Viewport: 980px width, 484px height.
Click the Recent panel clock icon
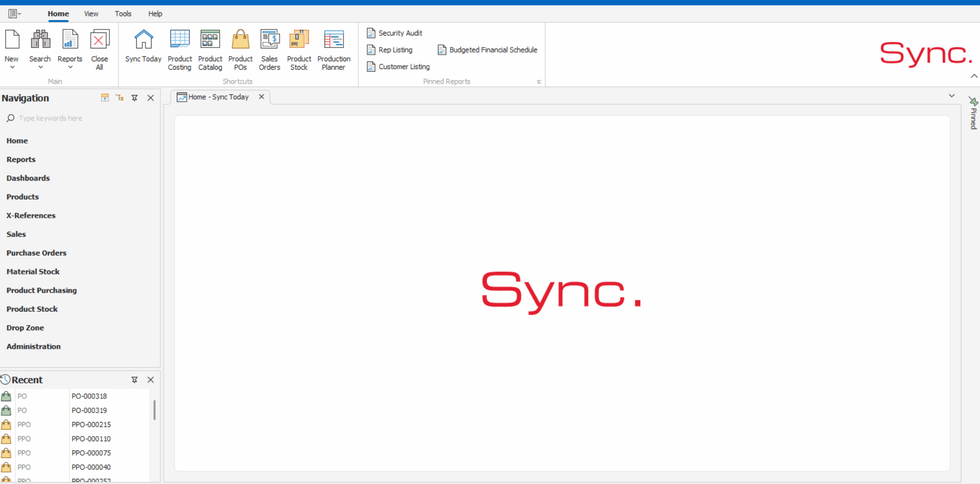pyautogui.click(x=6, y=380)
